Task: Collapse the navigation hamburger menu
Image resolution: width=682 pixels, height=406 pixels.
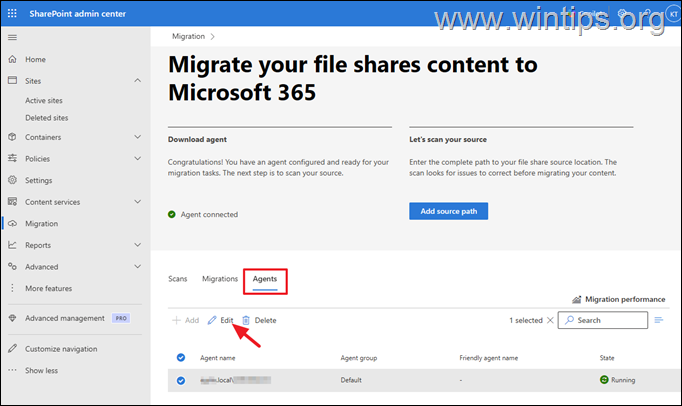Action: pyautogui.click(x=12, y=37)
